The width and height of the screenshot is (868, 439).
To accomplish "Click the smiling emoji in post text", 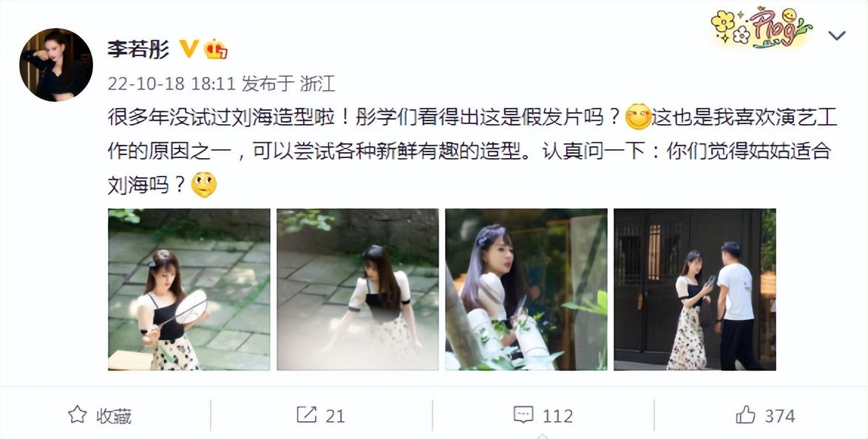I will click(638, 118).
